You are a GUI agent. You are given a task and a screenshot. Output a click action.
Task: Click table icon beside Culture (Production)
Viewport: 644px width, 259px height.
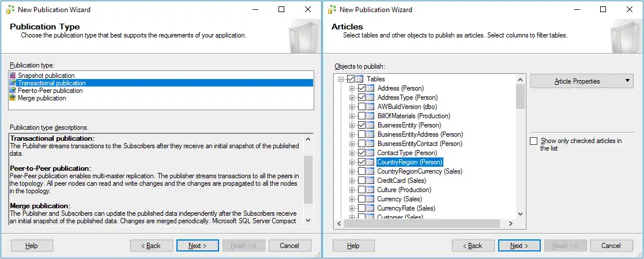click(370, 190)
